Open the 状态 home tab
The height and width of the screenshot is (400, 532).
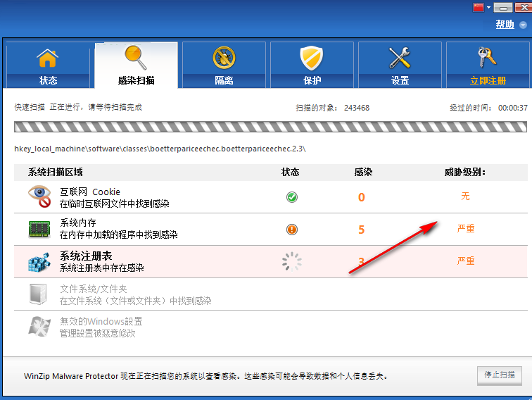(x=48, y=65)
